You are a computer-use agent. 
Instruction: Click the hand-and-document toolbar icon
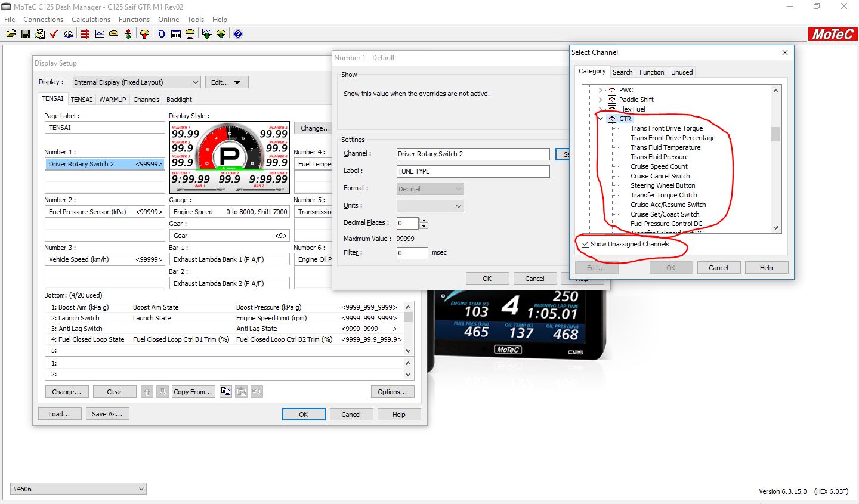click(40, 34)
